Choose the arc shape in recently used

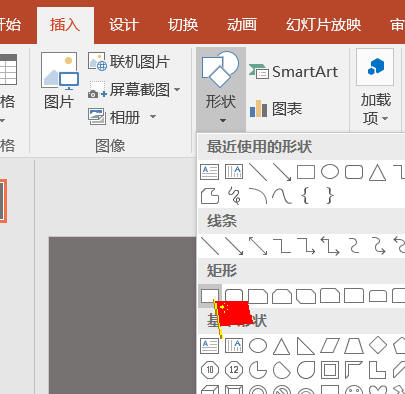click(258, 195)
